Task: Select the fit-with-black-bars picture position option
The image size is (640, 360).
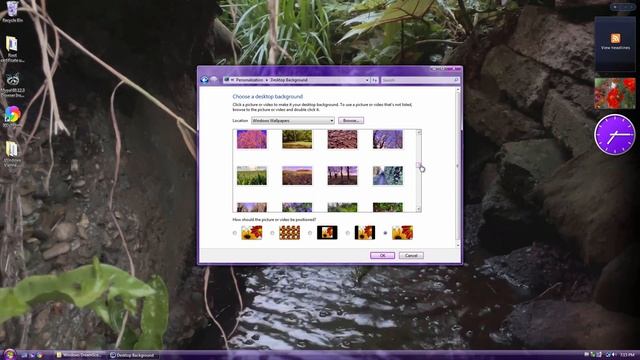Action: pyautogui.click(x=347, y=233)
